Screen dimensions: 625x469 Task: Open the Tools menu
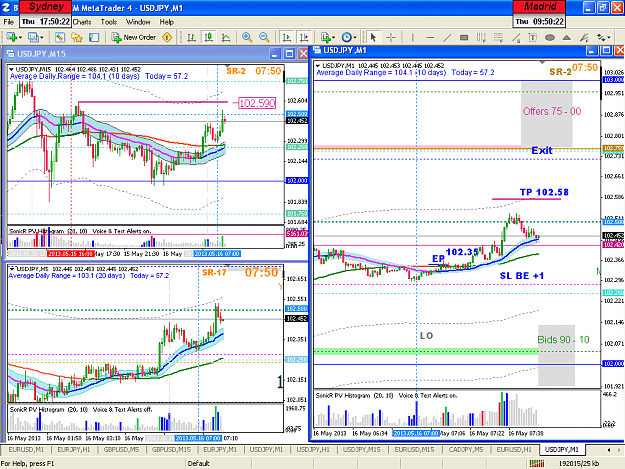[109, 22]
